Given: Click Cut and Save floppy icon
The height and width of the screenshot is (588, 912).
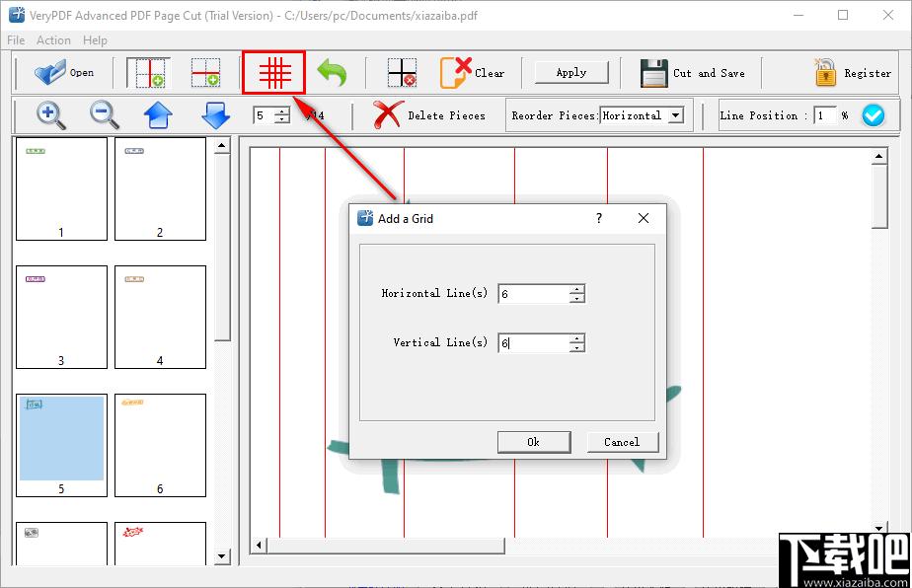Looking at the screenshot, I should (653, 73).
